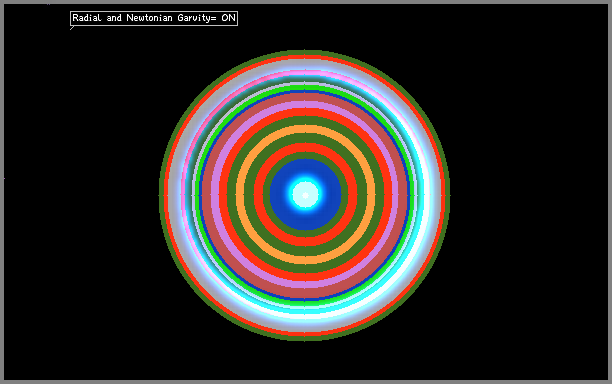Image resolution: width=612 pixels, height=384 pixels.
Task: Click the small tick mark below the label
Action: click(x=72, y=28)
